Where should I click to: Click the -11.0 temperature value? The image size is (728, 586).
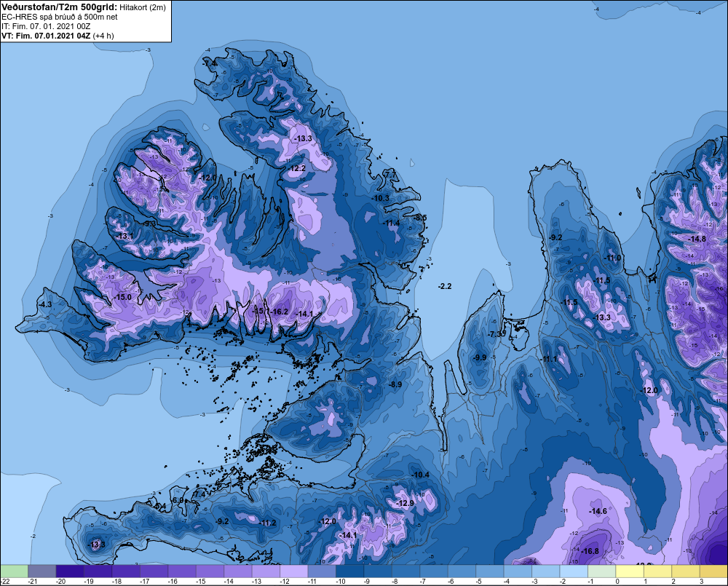(x=612, y=258)
